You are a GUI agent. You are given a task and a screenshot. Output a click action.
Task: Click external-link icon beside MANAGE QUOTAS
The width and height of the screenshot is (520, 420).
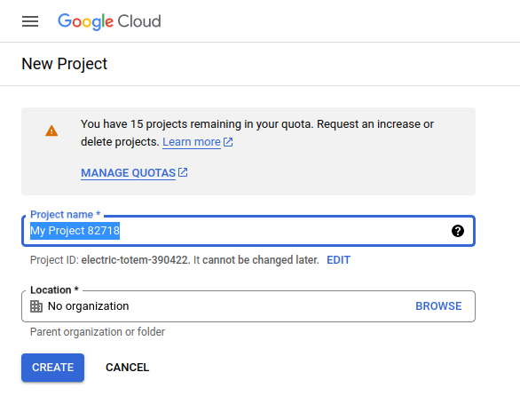tap(183, 172)
